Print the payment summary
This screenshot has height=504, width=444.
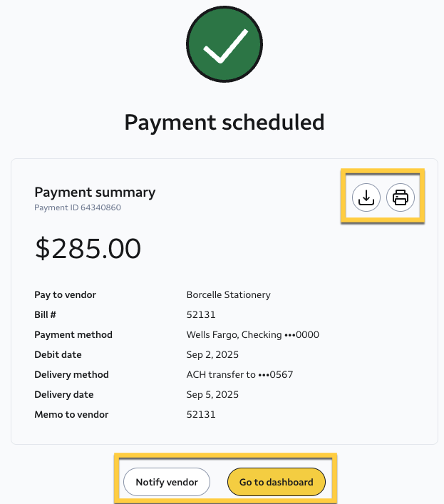(401, 197)
